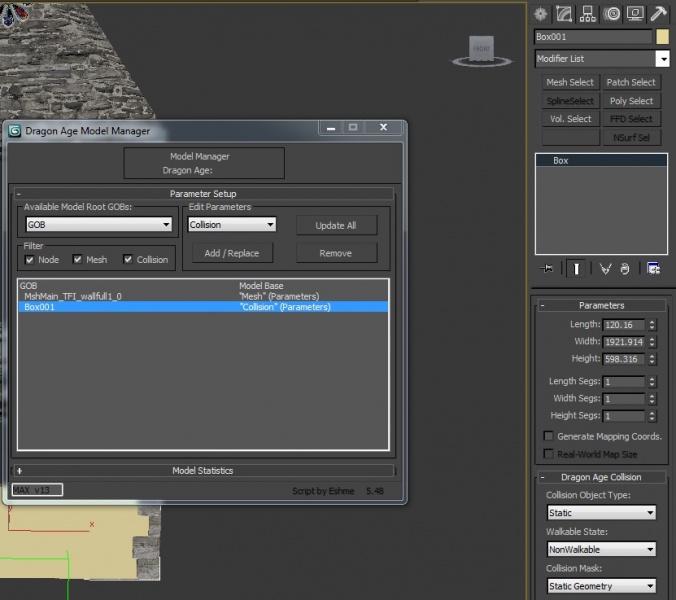Image resolution: width=676 pixels, height=600 pixels.
Task: Click the Update All button
Action: (x=336, y=225)
